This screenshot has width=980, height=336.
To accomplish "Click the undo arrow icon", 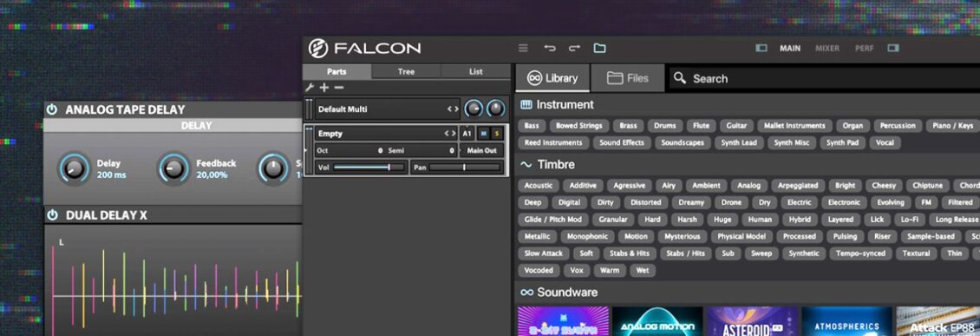I will 549,48.
